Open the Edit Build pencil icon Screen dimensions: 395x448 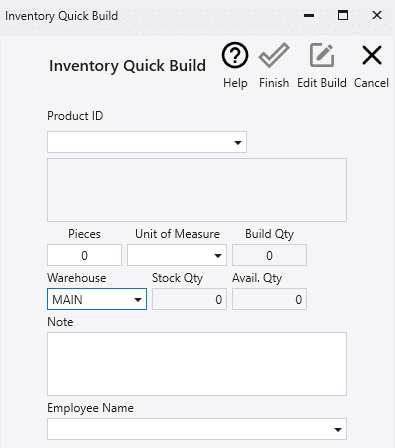point(322,55)
